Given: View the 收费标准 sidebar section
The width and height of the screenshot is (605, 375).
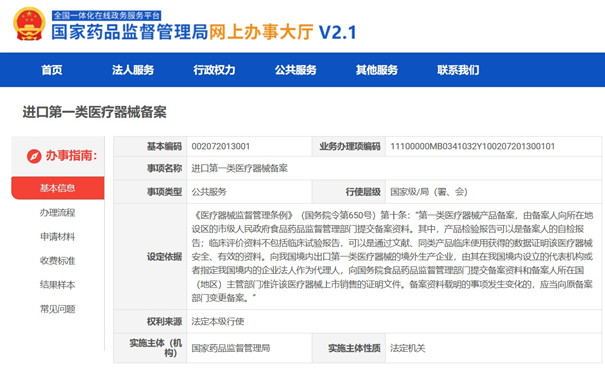Looking at the screenshot, I should (x=58, y=260).
